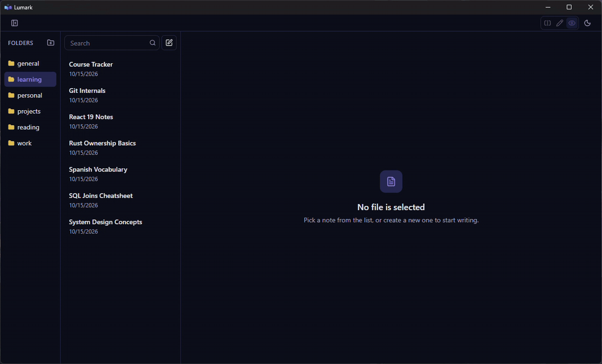Select the SQL Joins Cheatsheet note
602x364 pixels.
pyautogui.click(x=120, y=200)
